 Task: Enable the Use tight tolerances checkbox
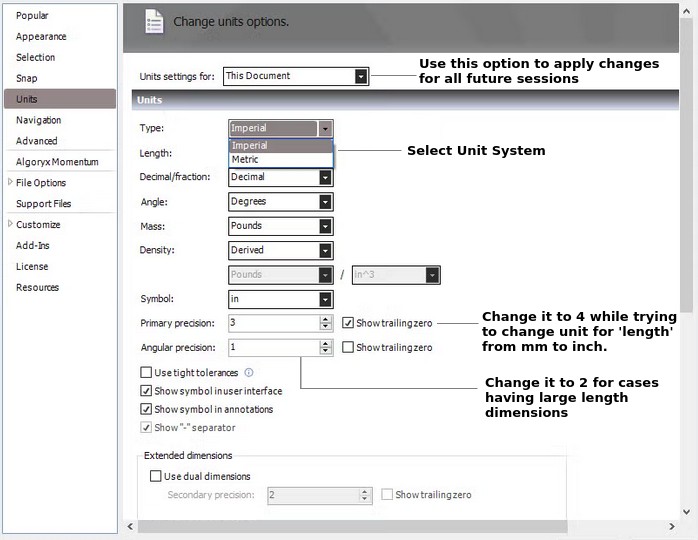tap(146, 373)
